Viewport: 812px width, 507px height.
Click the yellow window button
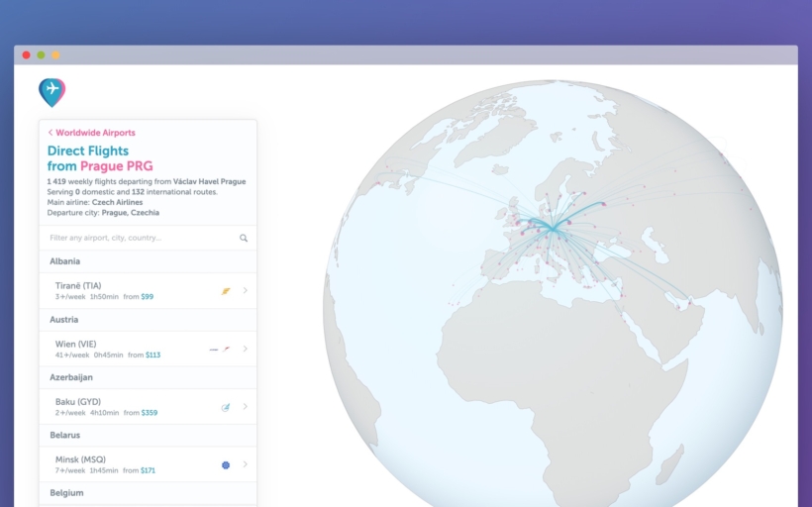(55, 54)
